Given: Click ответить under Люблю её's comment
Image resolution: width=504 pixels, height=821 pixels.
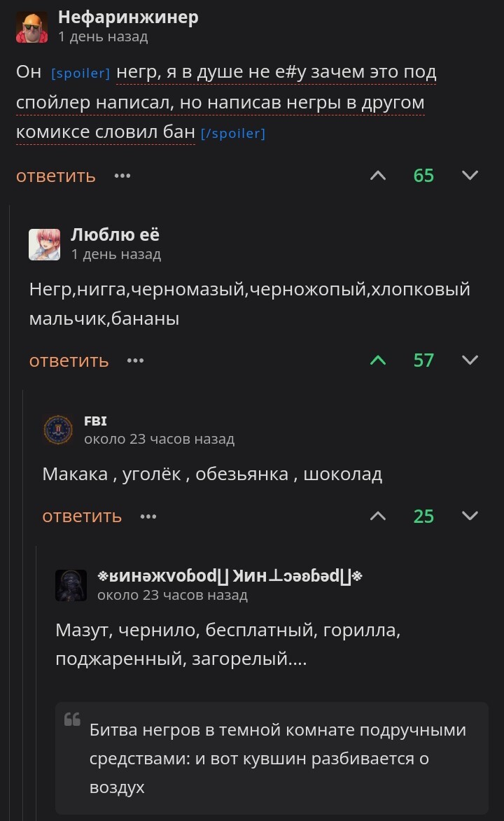Looking at the screenshot, I should [x=69, y=360].
